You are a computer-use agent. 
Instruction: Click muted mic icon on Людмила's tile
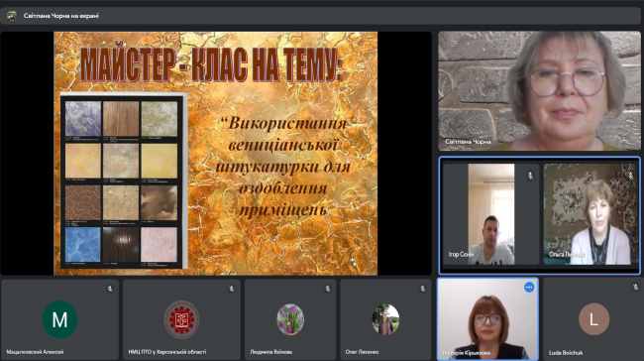click(327, 289)
